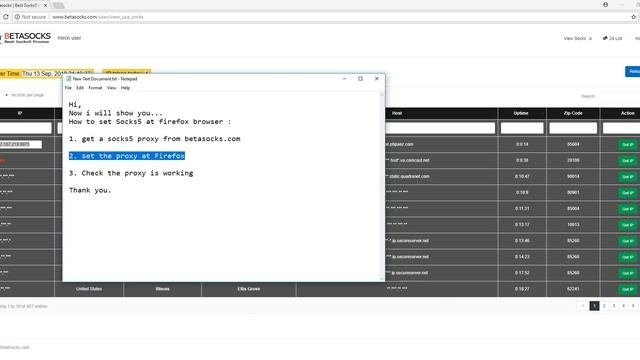Click the IP filter input
The image size is (640, 360).
tap(26, 128)
